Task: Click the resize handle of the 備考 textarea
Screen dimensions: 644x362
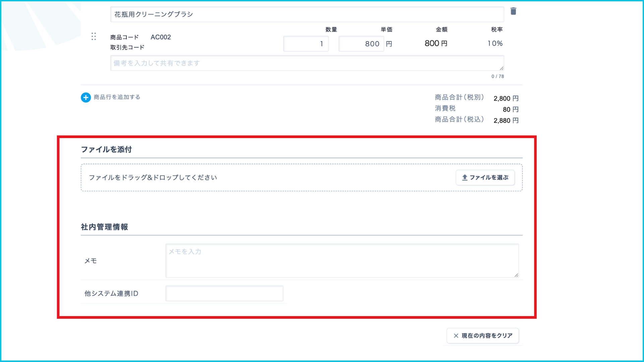Action: 501,68
